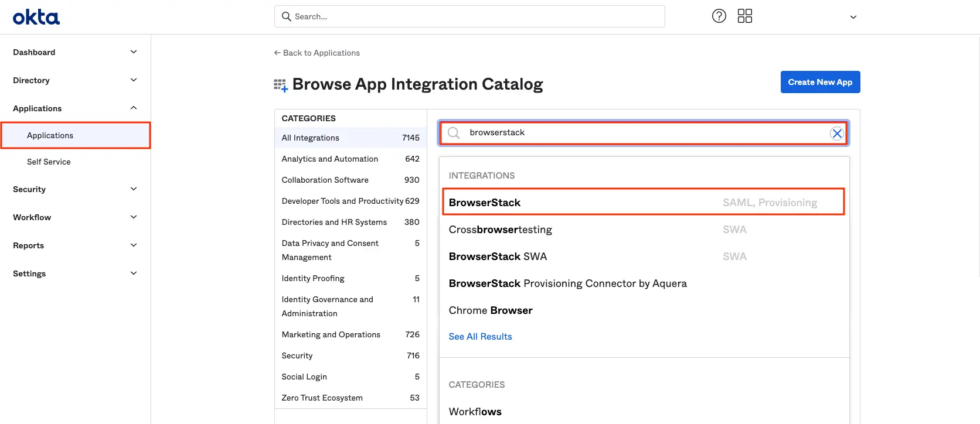The height and width of the screenshot is (424, 980).
Task: Clear the browserstack search text
Action: [x=836, y=134]
